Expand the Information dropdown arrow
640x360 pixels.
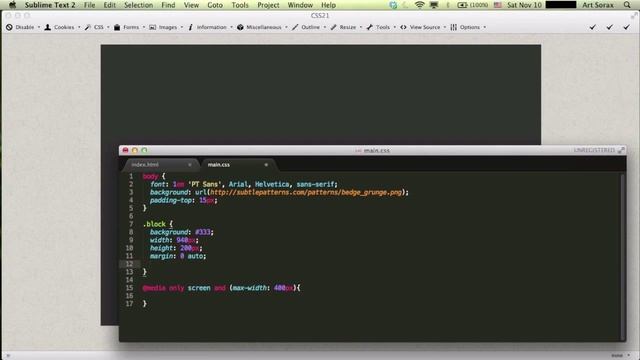[231, 27]
